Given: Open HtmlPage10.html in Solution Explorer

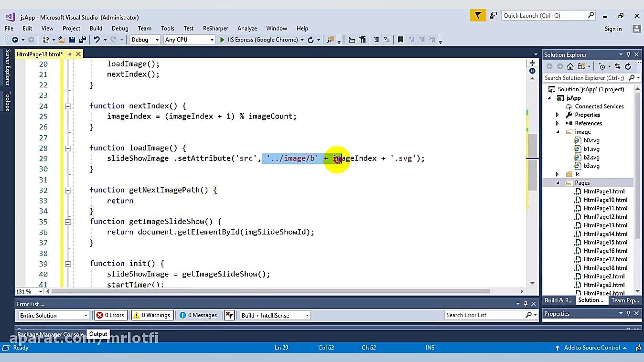Looking at the screenshot, I should pos(605,200).
